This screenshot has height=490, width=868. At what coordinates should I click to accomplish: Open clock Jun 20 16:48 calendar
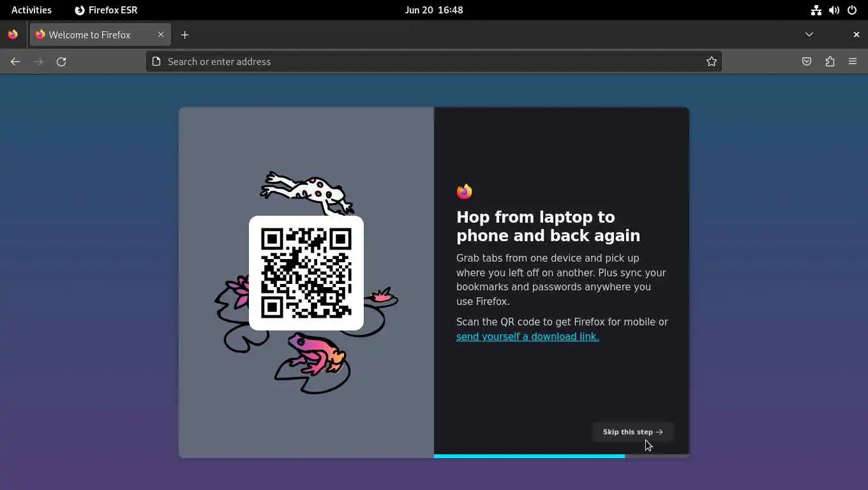(x=434, y=10)
